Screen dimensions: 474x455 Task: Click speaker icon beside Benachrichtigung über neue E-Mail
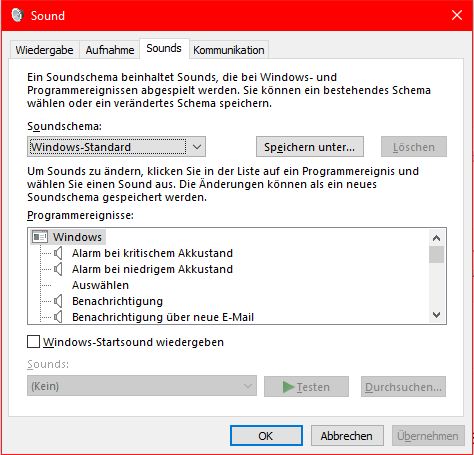pos(58,317)
